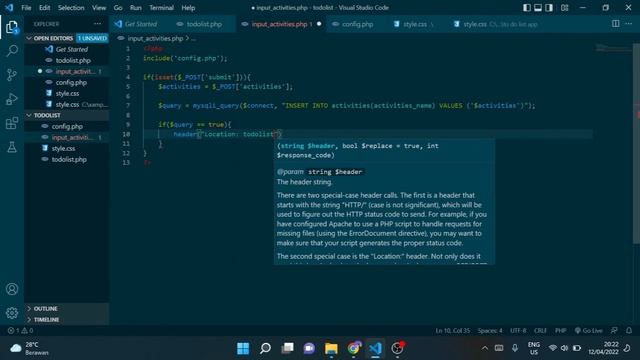Open Windows Start menu
640x360 pixels.
pyautogui.click(x=243, y=348)
